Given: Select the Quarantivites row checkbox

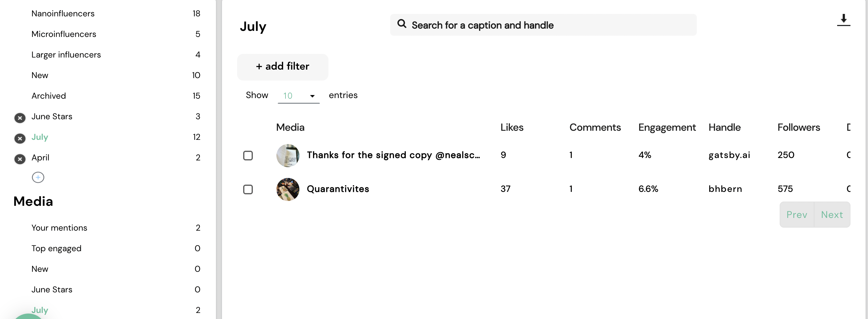Looking at the screenshot, I should [248, 189].
